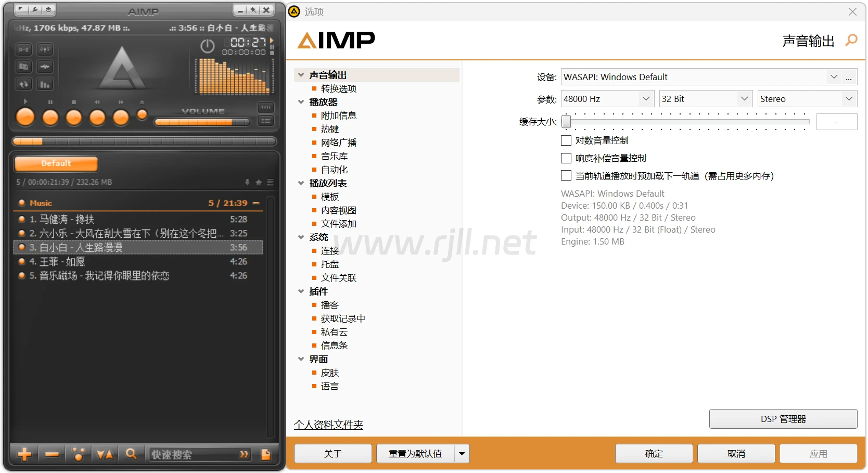Viewport: 868px width, 473px height.
Task: Add files with the orange plus icon
Action: click(24, 454)
